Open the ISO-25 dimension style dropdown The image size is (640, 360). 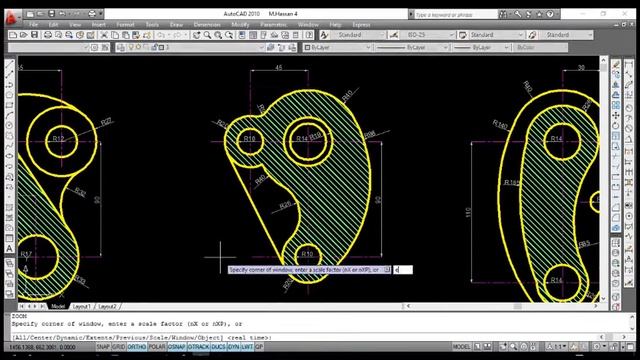pos(427,35)
